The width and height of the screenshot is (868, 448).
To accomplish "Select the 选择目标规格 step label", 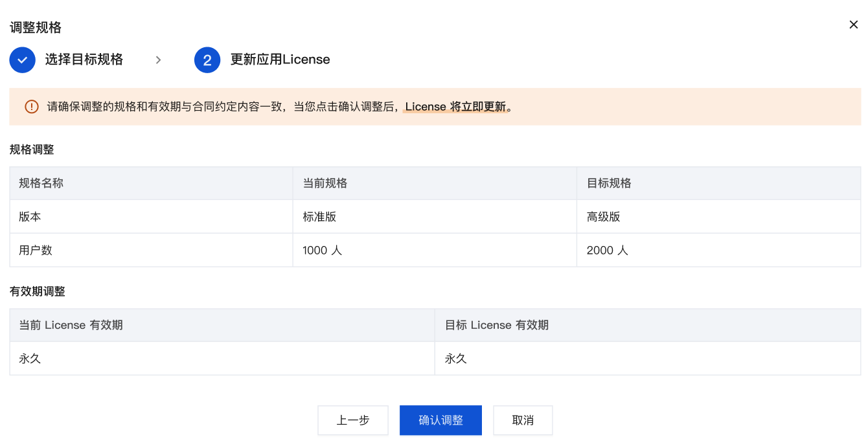I will 84,60.
